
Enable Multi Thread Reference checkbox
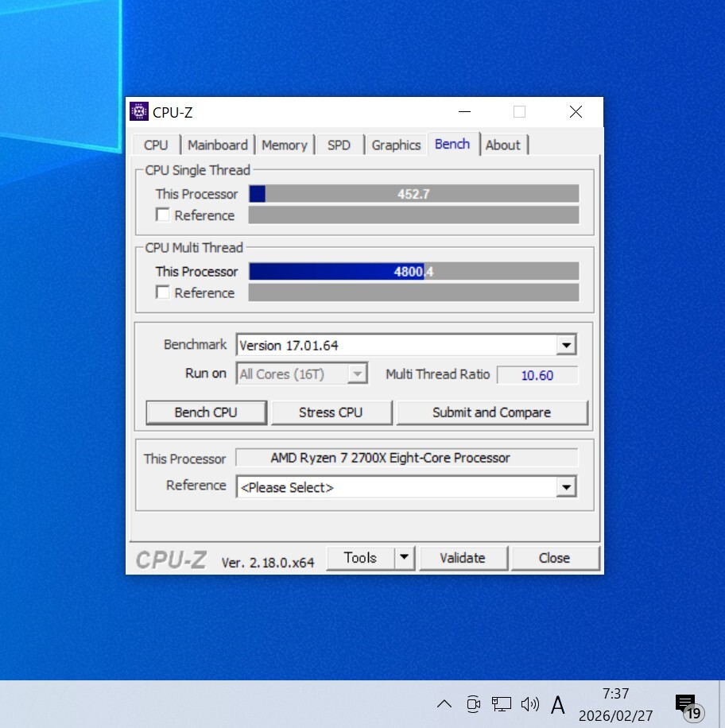pos(162,292)
